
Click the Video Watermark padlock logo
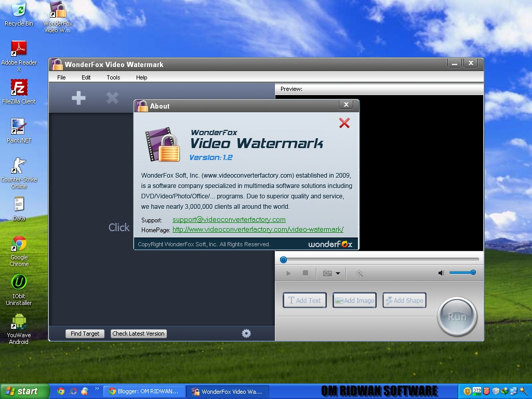click(163, 144)
